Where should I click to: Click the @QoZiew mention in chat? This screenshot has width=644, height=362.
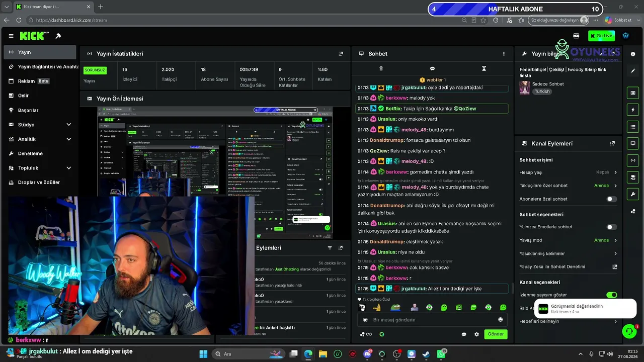pyautogui.click(x=465, y=109)
